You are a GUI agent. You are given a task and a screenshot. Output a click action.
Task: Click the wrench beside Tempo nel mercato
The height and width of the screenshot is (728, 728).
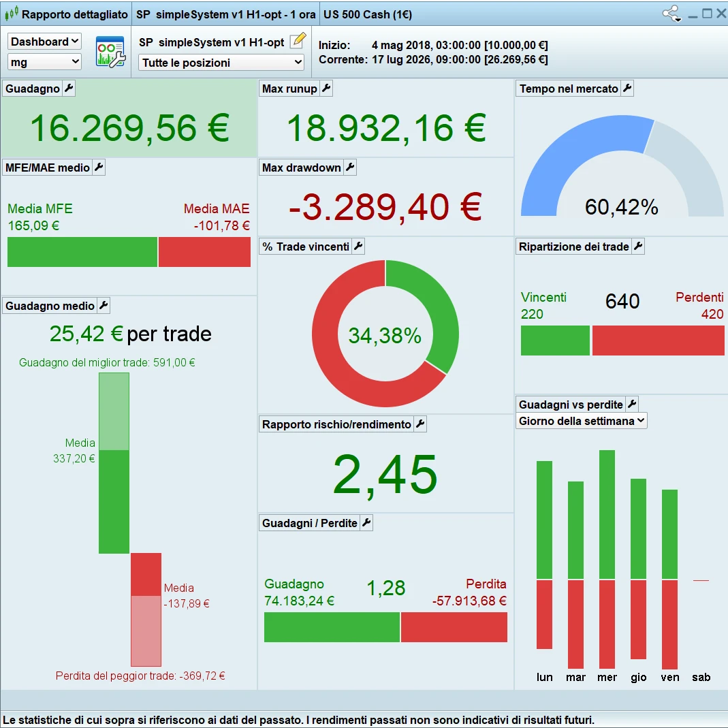627,89
